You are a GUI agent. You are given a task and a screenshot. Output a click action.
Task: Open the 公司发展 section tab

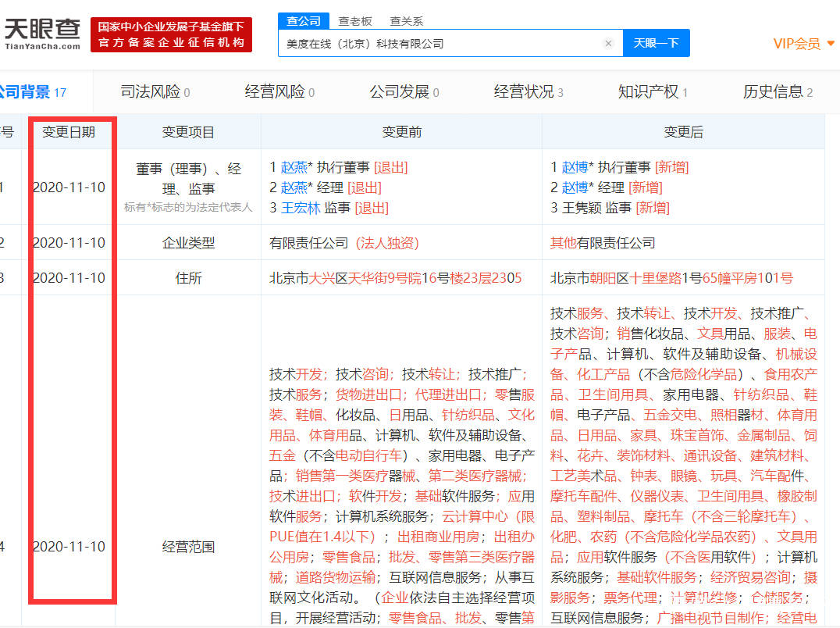coord(404,92)
